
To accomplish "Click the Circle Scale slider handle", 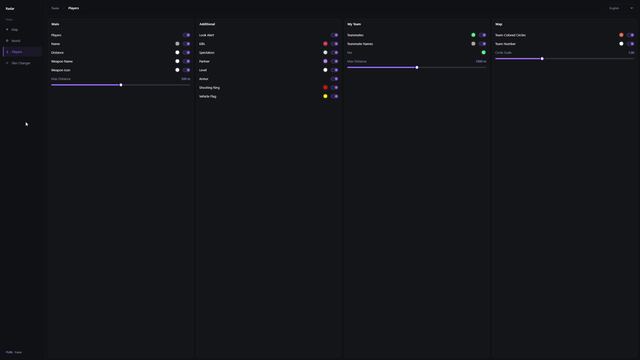I will pos(542,59).
